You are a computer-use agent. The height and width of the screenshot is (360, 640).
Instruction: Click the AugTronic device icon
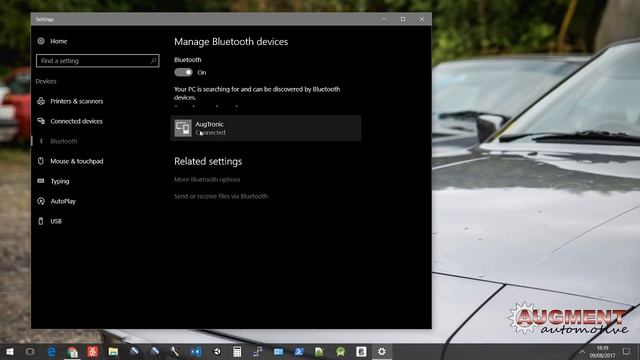pos(183,128)
